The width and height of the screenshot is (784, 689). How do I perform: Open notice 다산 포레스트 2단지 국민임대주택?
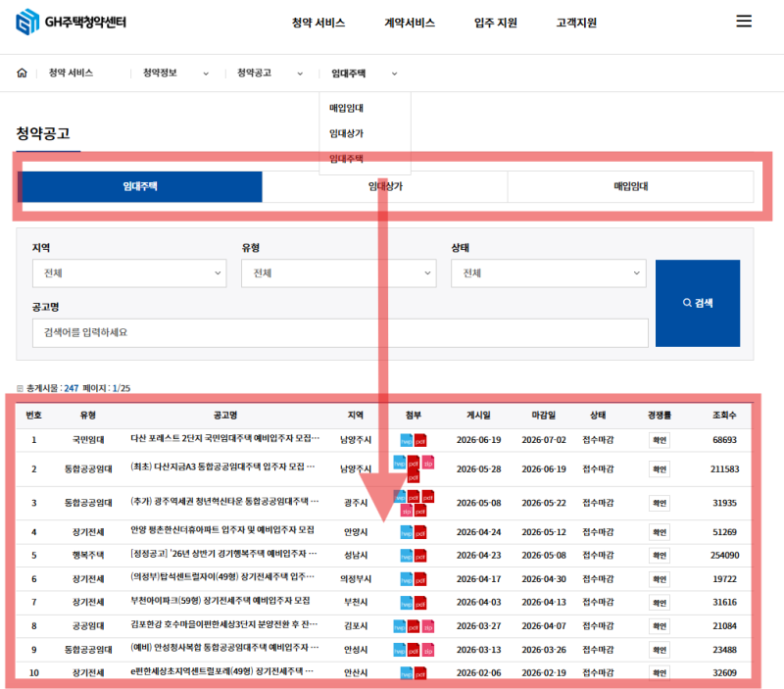[x=224, y=438]
